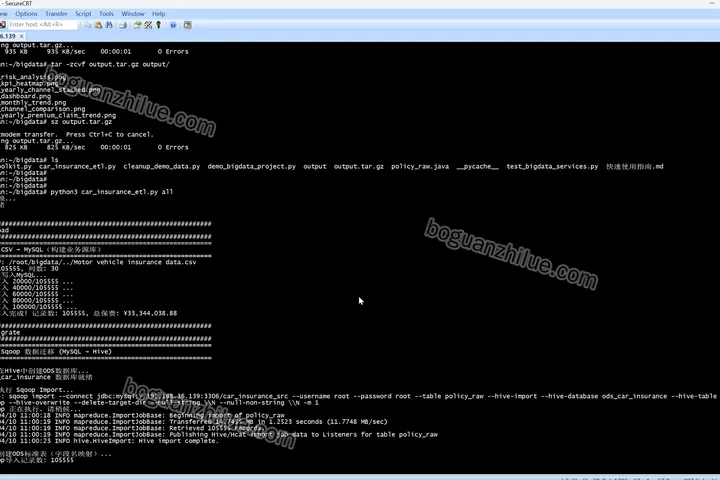Click the blue Help icon in toolbar
The image size is (720, 480).
(173, 25)
